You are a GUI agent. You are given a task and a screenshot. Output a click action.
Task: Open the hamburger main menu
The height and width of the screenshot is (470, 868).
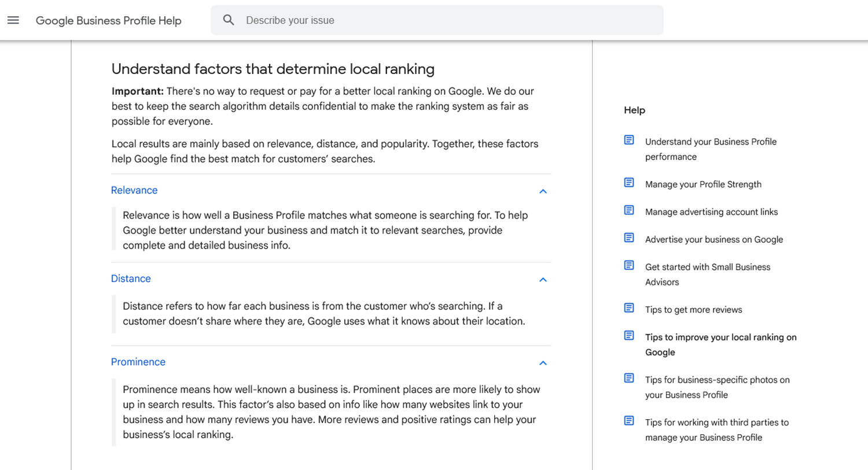point(13,20)
